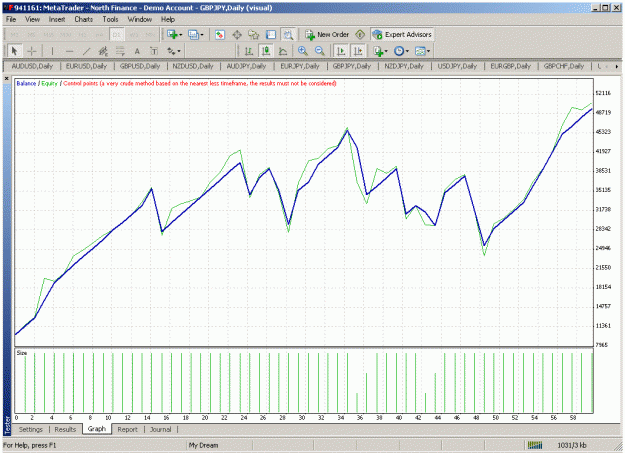Screen dimensions: 625x453
Task: Select the horizontal line tool
Action: pos(69,51)
